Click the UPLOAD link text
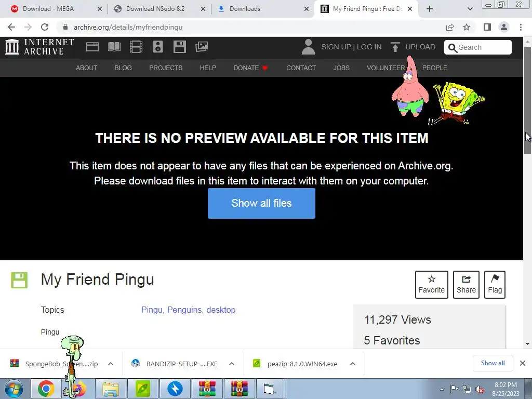The height and width of the screenshot is (399, 532). click(x=420, y=47)
